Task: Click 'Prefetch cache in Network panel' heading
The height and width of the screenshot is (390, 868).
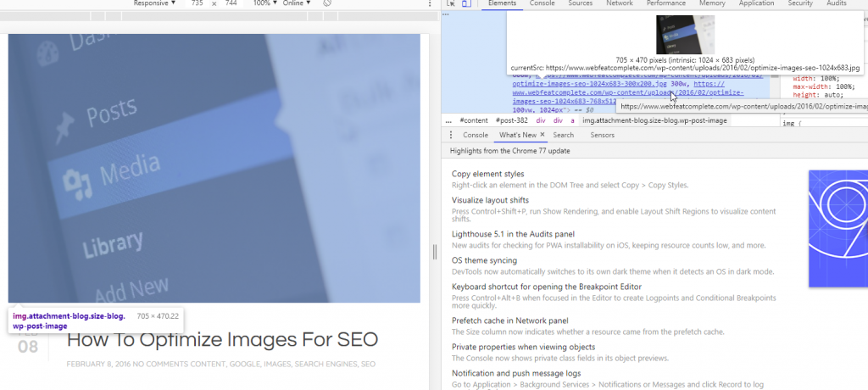Action: (509, 320)
